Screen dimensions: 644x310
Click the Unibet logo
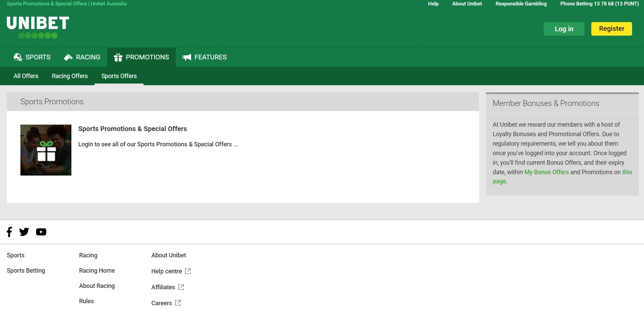tap(38, 27)
